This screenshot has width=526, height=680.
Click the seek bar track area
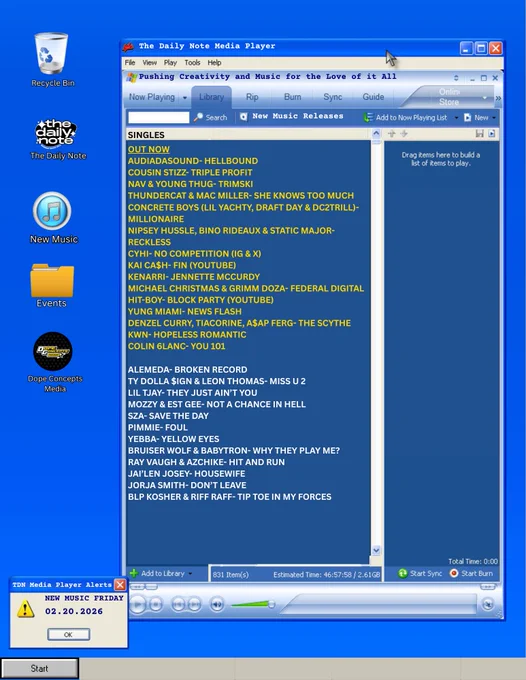(379, 604)
